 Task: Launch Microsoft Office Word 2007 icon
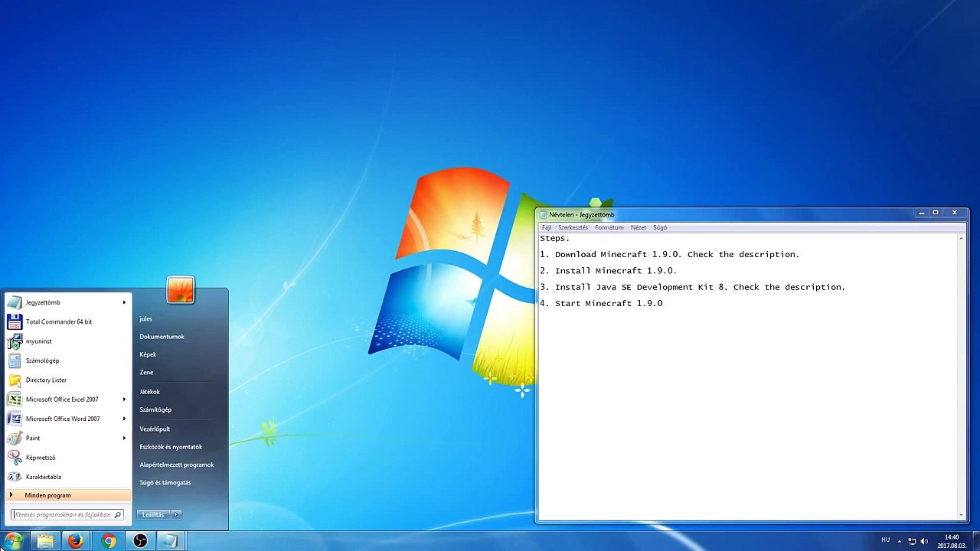15,419
